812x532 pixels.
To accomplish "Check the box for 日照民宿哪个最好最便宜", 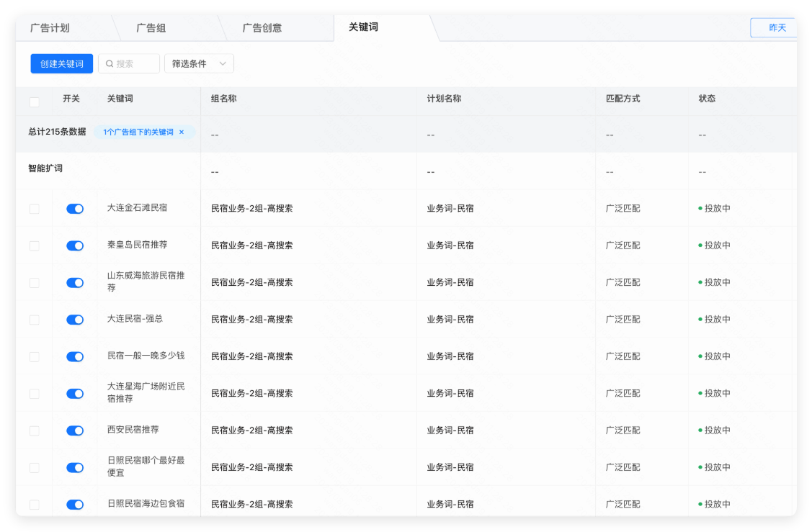I will (34, 468).
